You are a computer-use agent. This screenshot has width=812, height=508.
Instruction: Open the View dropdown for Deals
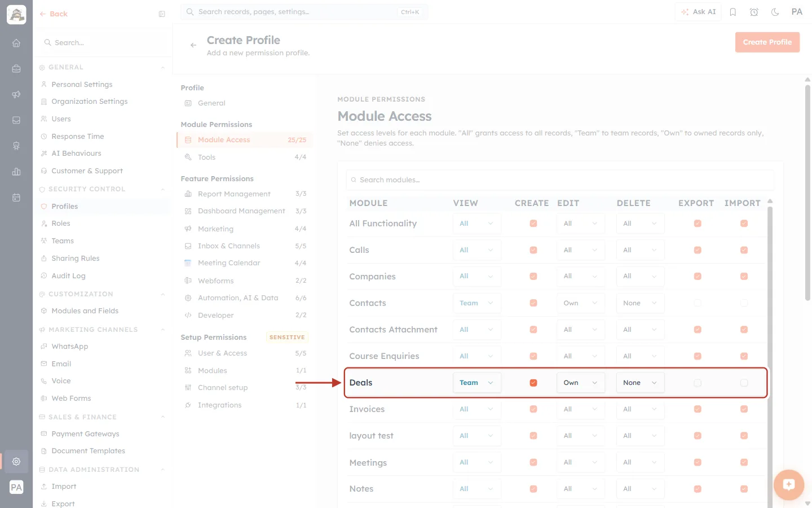tap(477, 383)
